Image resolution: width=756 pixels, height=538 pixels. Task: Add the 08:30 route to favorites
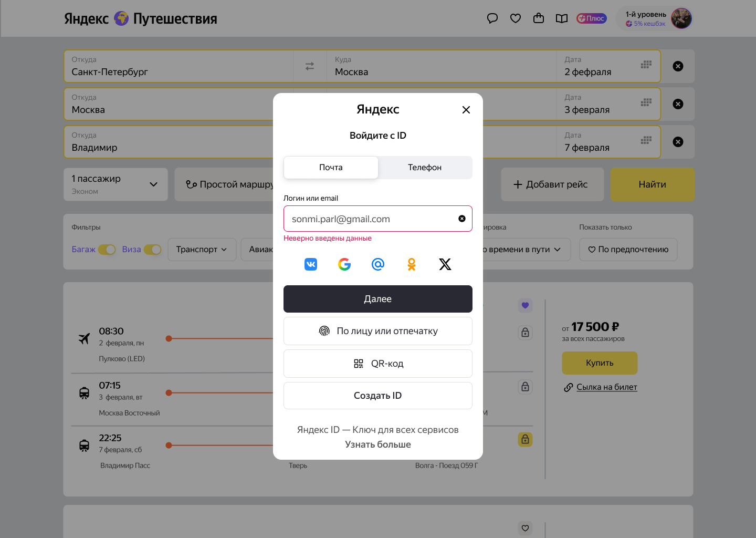[526, 305]
